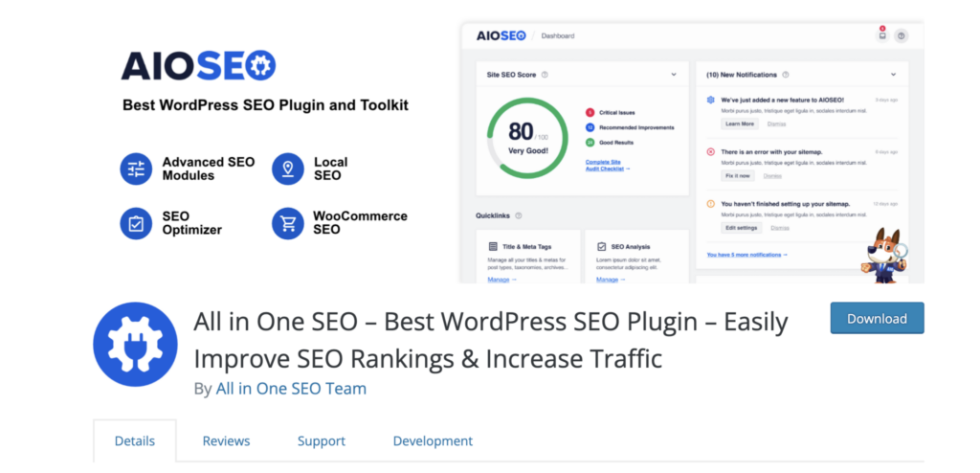980x473 pixels.
Task: Click the 'SEO Optimizer' label text
Action: coord(191,223)
